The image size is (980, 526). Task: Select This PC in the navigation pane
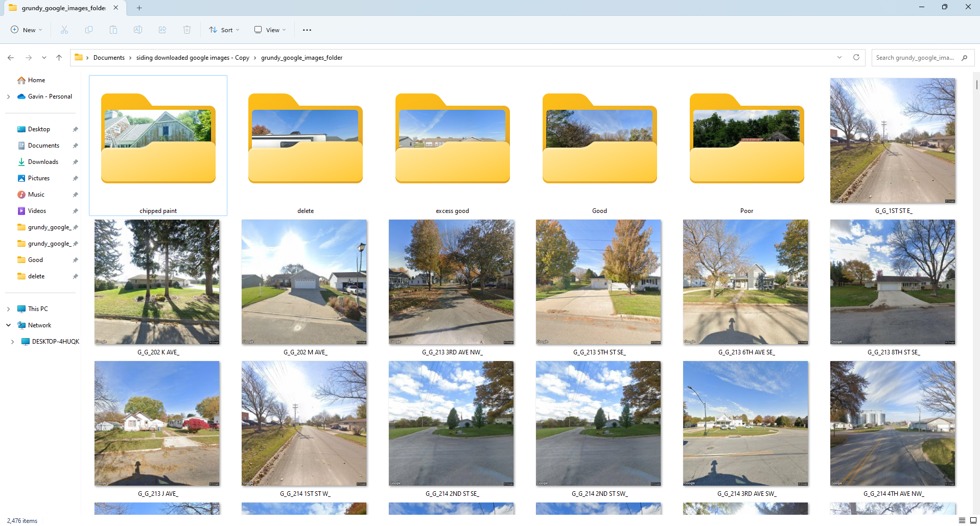[38, 309]
